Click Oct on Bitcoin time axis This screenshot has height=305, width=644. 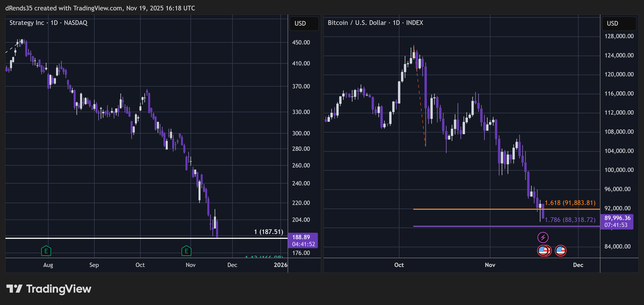[x=399, y=265]
